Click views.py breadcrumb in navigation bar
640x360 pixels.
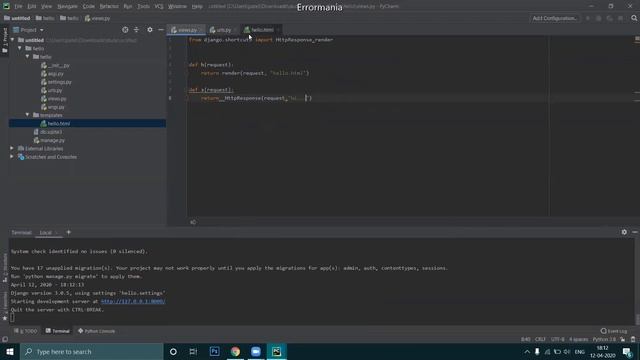pyautogui.click(x=98, y=18)
